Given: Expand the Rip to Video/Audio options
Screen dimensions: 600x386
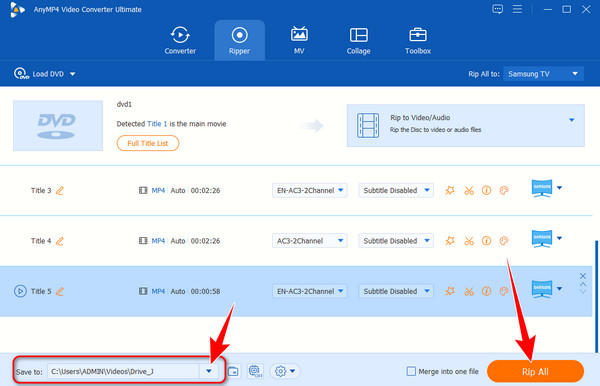Looking at the screenshot, I should [x=571, y=120].
